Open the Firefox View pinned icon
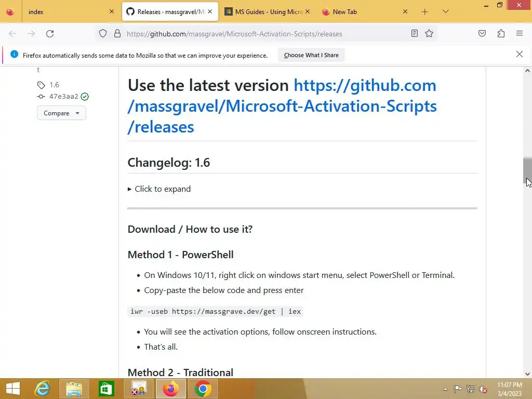This screenshot has height=399, width=532. 10,12
